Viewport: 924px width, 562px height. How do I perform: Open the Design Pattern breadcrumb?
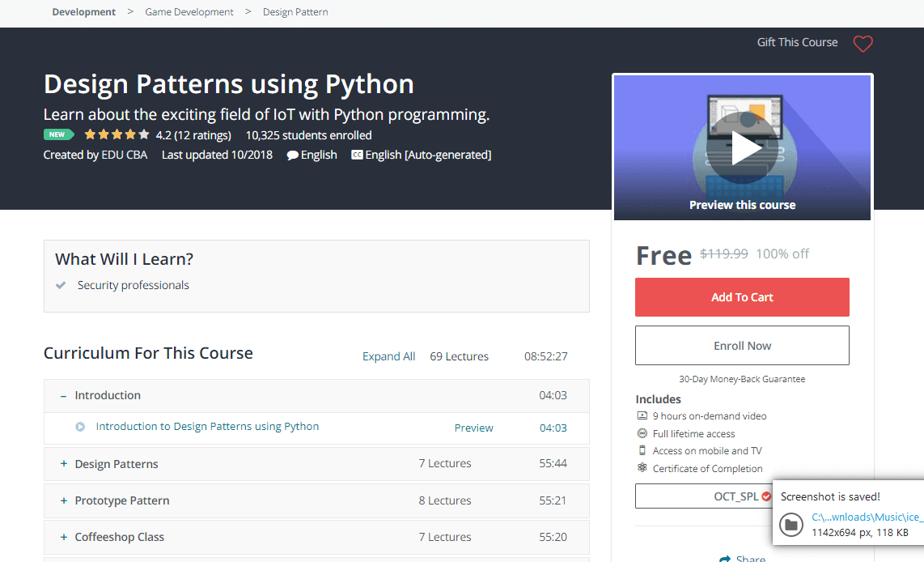click(295, 12)
